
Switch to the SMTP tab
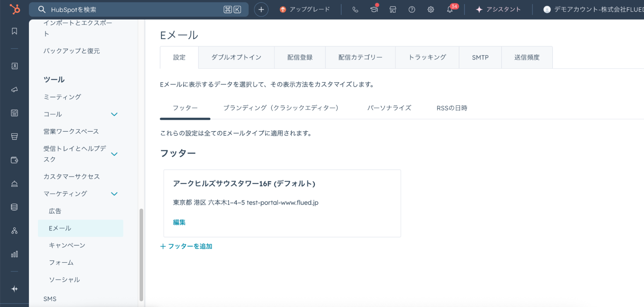click(480, 57)
